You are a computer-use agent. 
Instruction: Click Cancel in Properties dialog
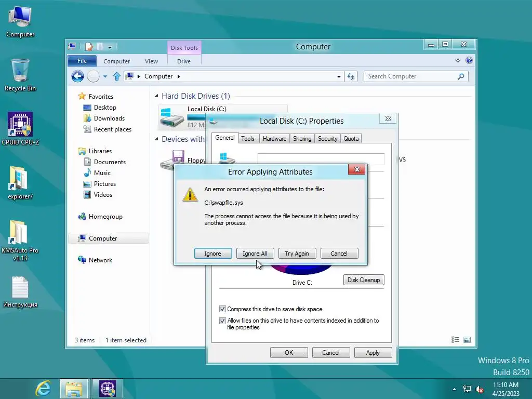pos(331,353)
